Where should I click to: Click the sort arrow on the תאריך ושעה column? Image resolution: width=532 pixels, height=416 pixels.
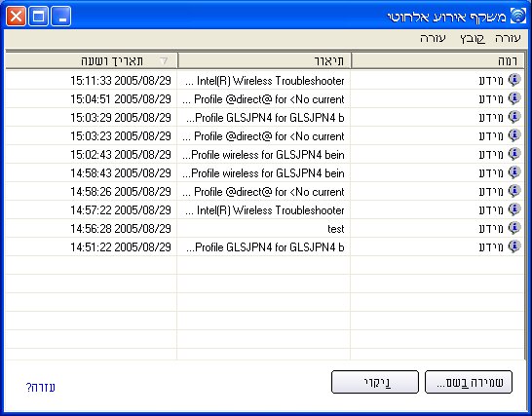point(164,60)
